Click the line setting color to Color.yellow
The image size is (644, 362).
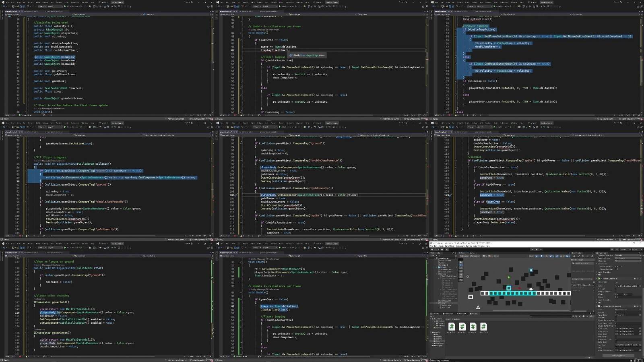(309, 195)
